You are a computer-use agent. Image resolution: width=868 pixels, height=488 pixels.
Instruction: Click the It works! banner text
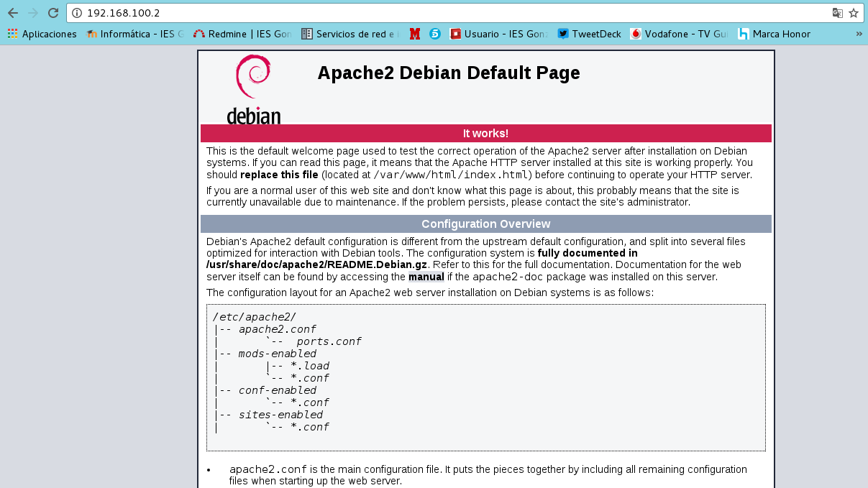485,134
